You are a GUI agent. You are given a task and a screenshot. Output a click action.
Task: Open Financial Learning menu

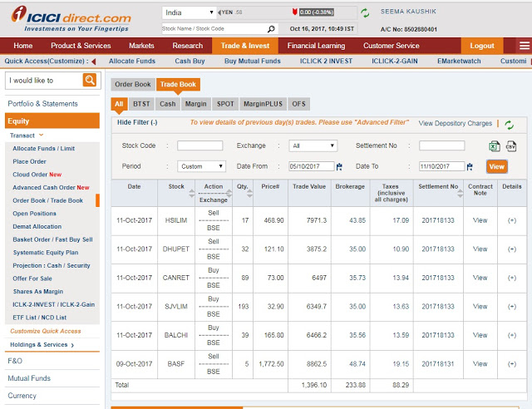[316, 46]
